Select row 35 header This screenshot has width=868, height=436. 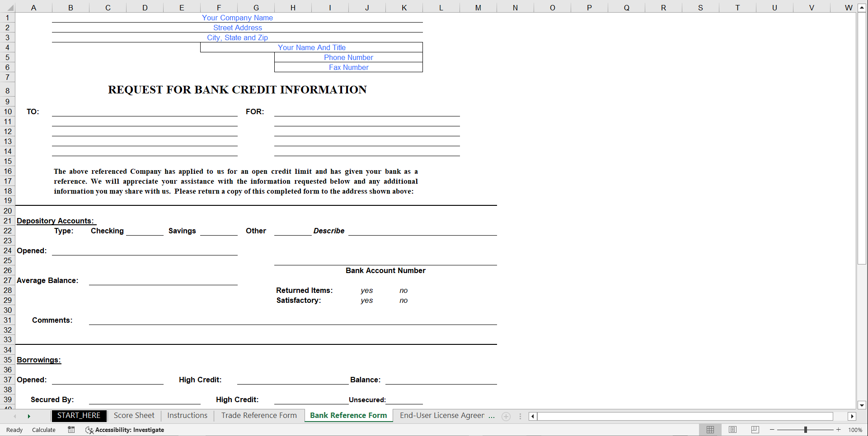(x=8, y=360)
